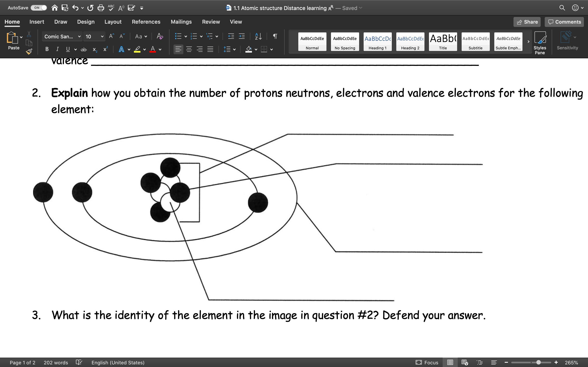588x367 pixels.
Task: Click the print icon in title bar
Action: (x=101, y=8)
